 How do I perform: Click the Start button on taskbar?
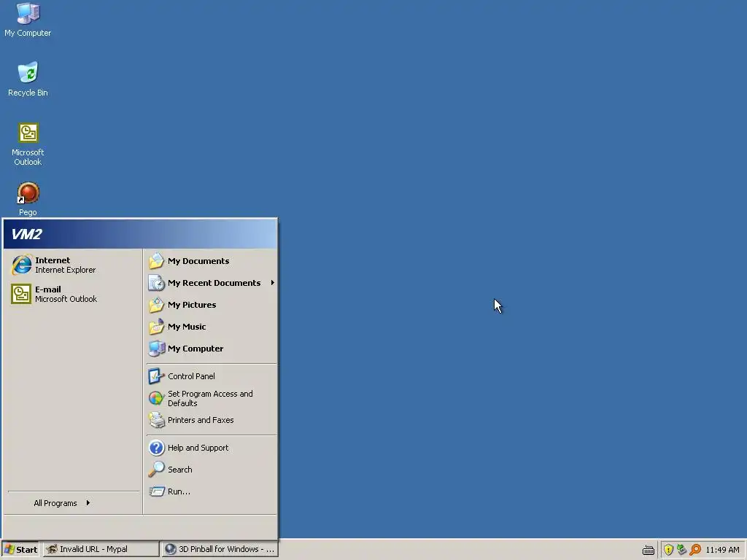20,549
